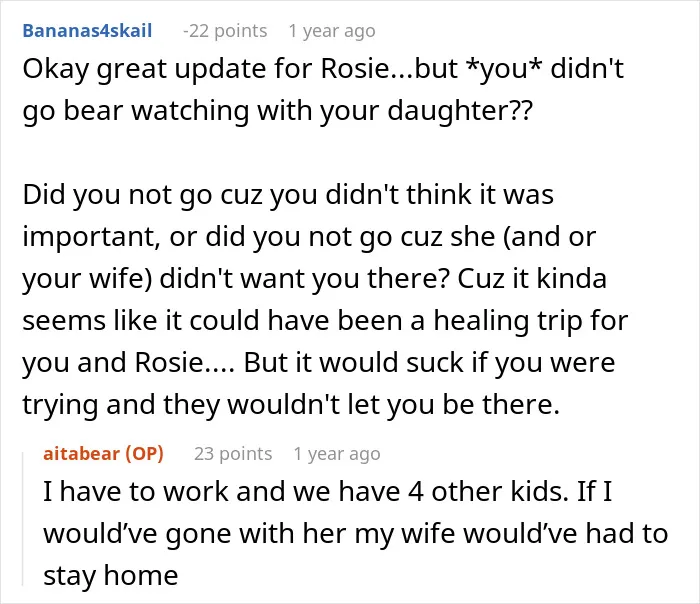Click the line "go bear watching with your daughter??"
Screen dimensions: 700x604
tap(278, 111)
